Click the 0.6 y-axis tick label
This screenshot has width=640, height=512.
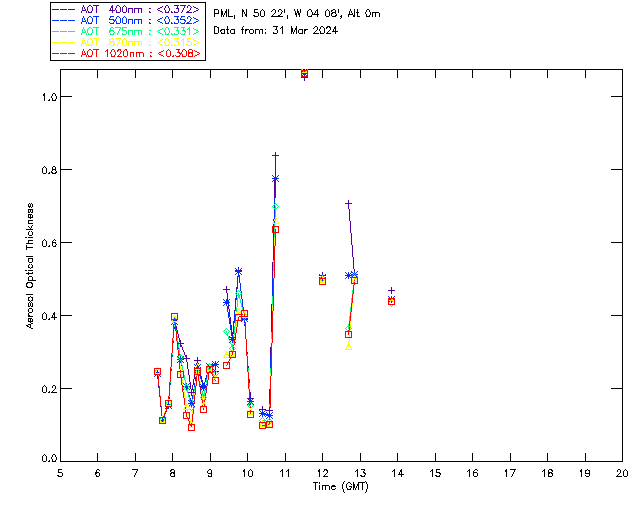[x=47, y=243]
